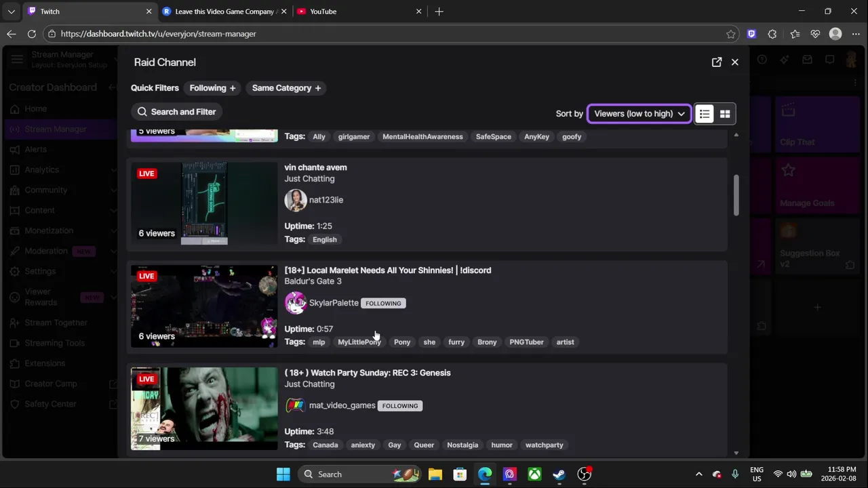The height and width of the screenshot is (488, 868).
Task: Click the scroll down arrow of stream list
Action: tap(736, 453)
